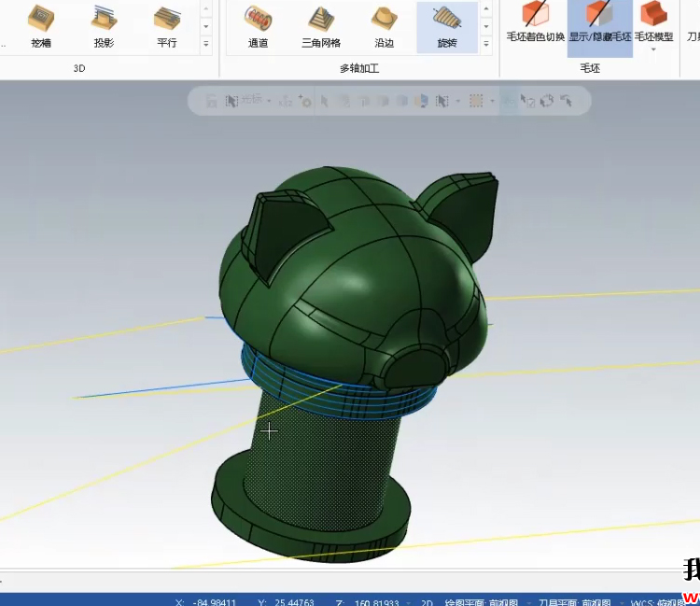Expand the 毛坯模型 dropdown arrow
Image resolution: width=700 pixels, height=606 pixels.
(653, 49)
